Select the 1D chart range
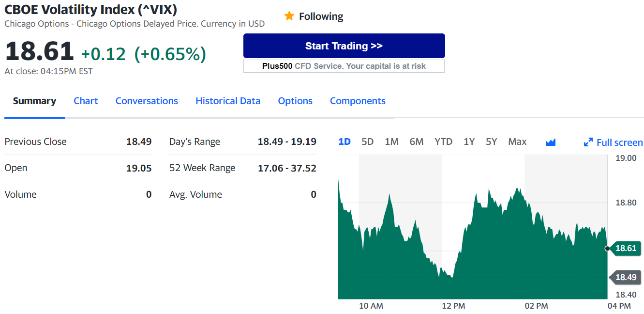This screenshot has height=314, width=644. point(344,142)
